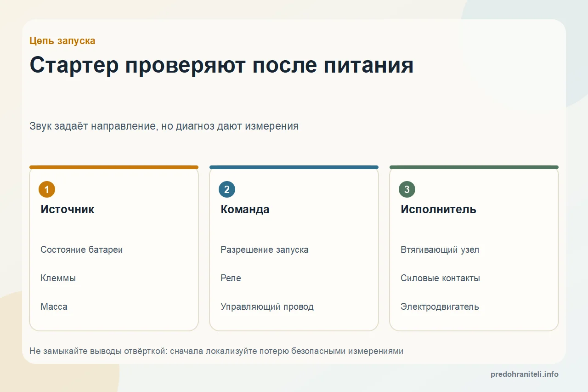Click the "Клеммы" item
This screenshot has width=588, height=392.
point(58,278)
